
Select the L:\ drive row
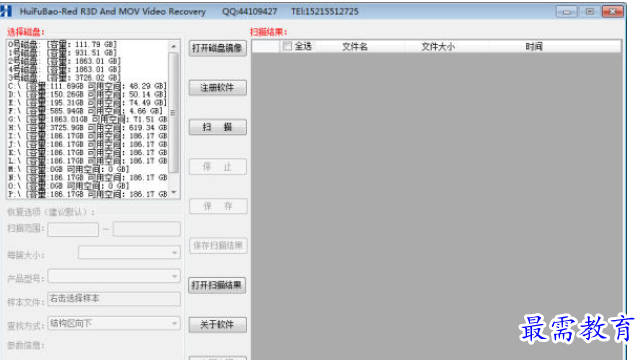pyautogui.click(x=88, y=161)
